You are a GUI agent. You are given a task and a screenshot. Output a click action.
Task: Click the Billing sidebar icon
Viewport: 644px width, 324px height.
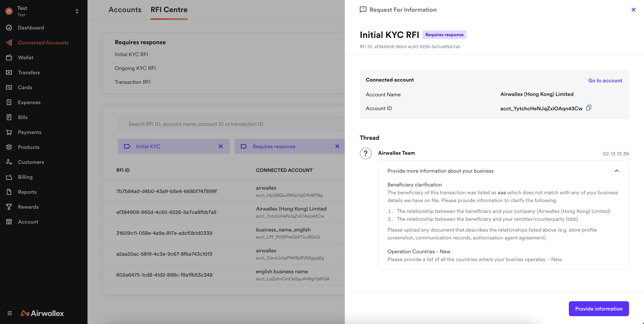[9, 177]
